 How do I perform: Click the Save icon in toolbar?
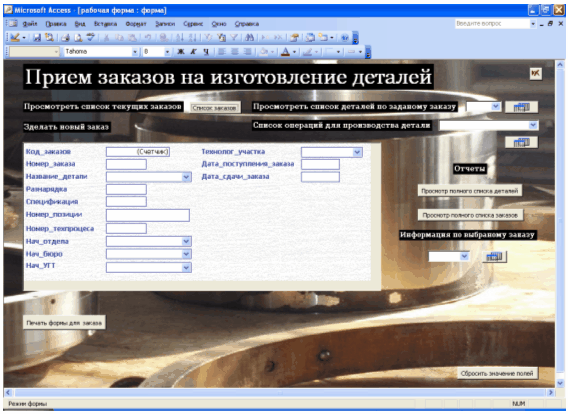pyautogui.click(x=37, y=37)
